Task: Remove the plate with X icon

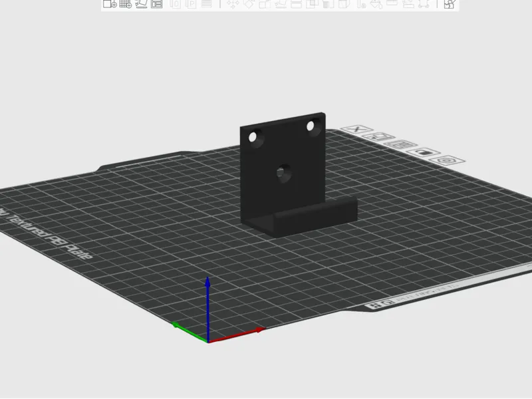Action: coord(357,129)
